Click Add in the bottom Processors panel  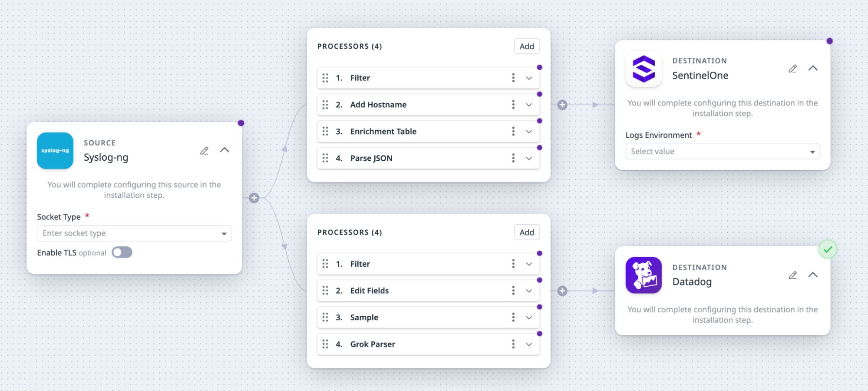pyautogui.click(x=526, y=232)
